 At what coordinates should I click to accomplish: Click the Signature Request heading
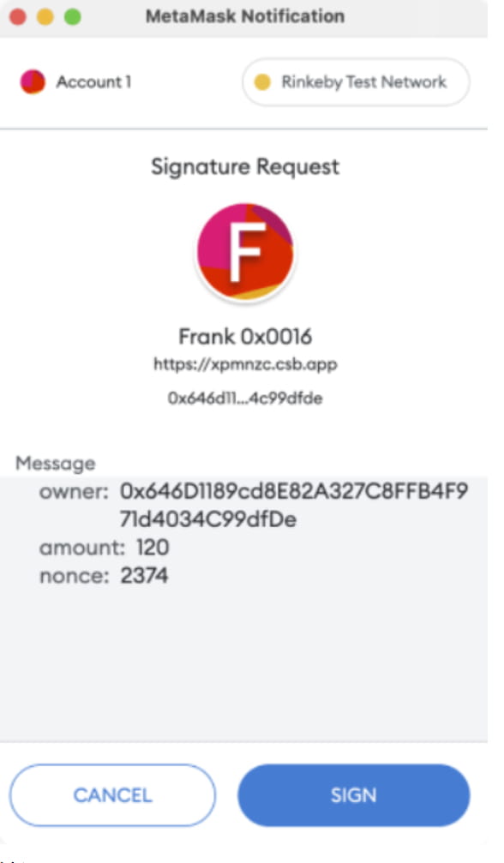[245, 167]
